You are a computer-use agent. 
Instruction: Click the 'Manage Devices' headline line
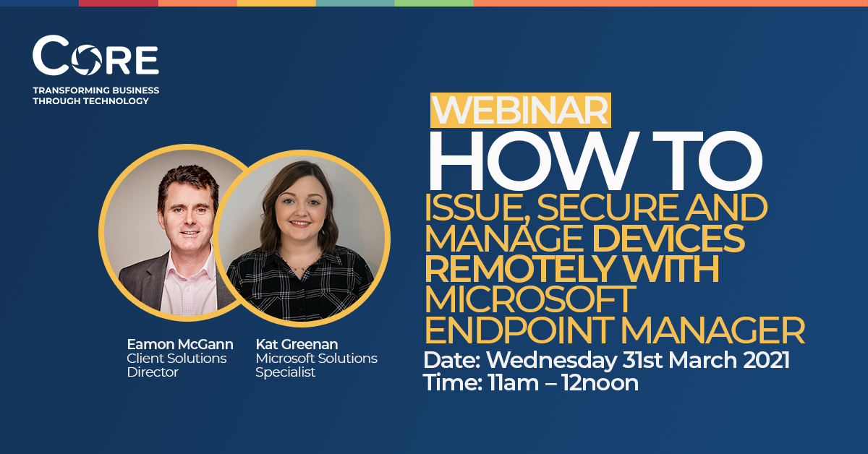pos(584,240)
